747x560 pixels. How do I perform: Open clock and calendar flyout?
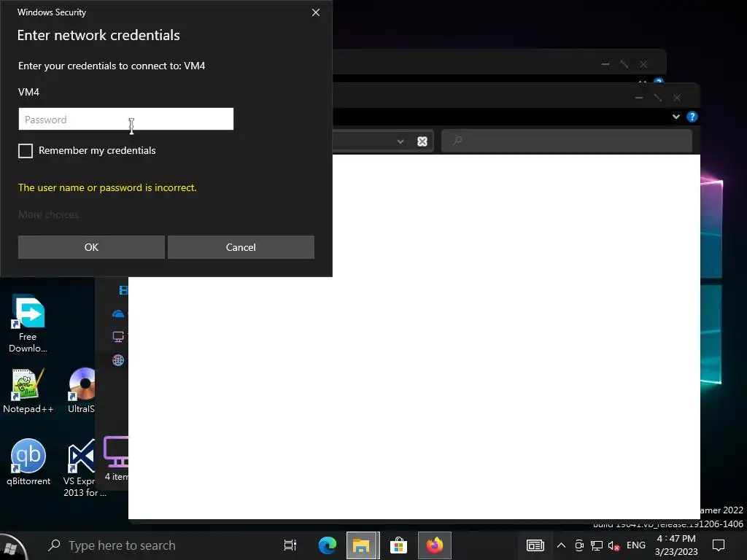[x=676, y=545]
